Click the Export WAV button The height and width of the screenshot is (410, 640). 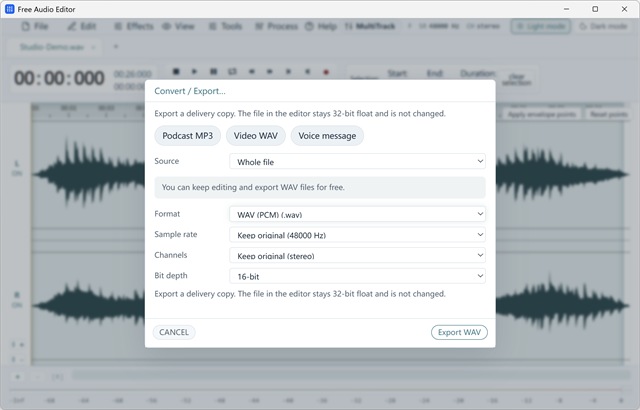pyautogui.click(x=459, y=332)
